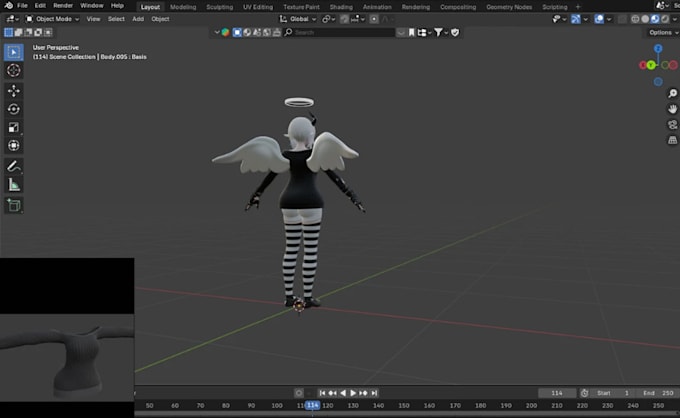
Task: Click the colorful asset sphere icon
Action: (x=226, y=33)
